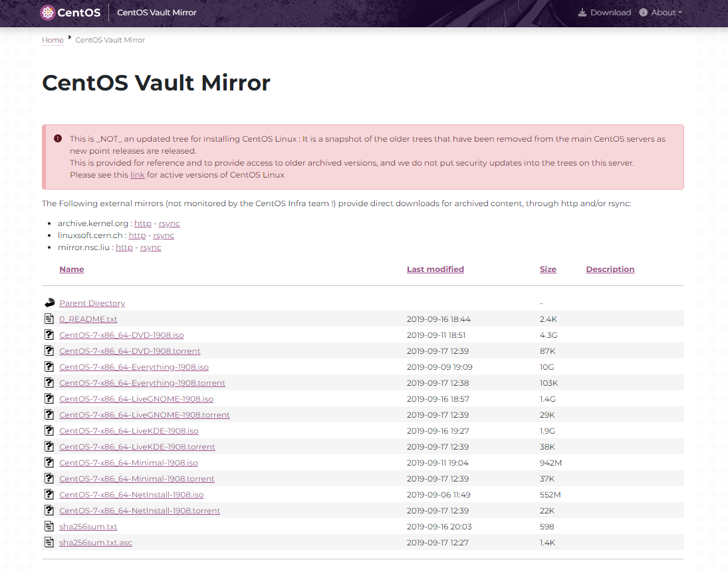Click the file icon beside 0_README.txt
Viewport: 728px width, 572px height.
pos(49,319)
